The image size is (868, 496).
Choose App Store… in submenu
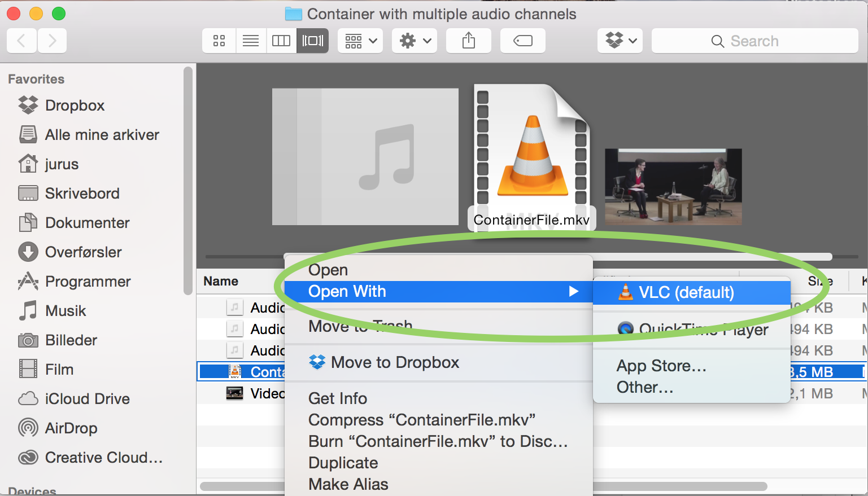(691, 366)
